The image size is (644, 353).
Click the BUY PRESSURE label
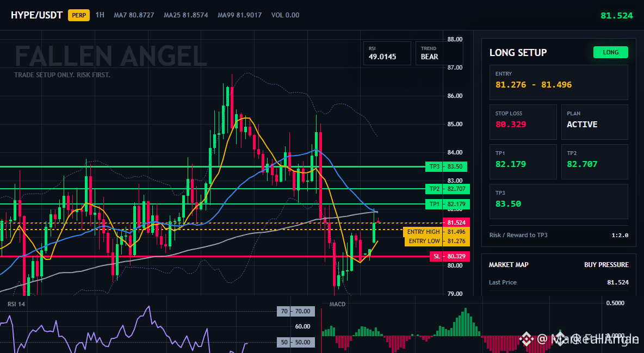[x=606, y=265]
